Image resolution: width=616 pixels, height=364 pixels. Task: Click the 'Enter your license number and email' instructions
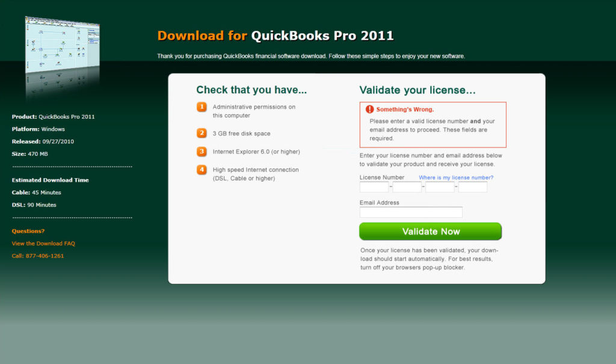[431, 159]
